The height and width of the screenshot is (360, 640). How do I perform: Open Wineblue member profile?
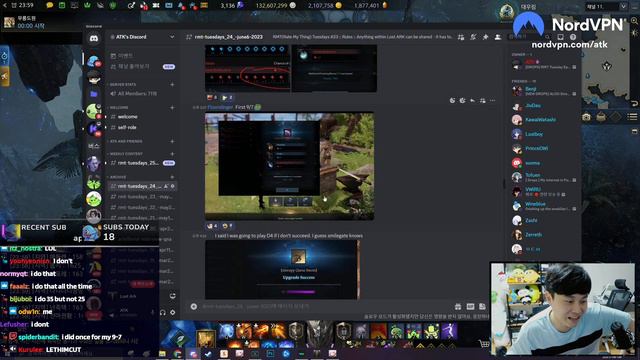tap(544, 206)
